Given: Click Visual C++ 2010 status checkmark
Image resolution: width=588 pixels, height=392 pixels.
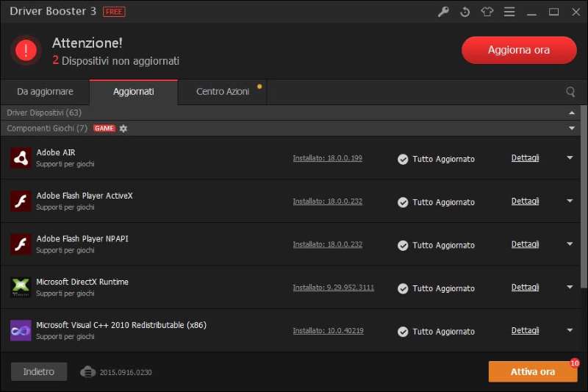Looking at the screenshot, I should (x=403, y=332).
